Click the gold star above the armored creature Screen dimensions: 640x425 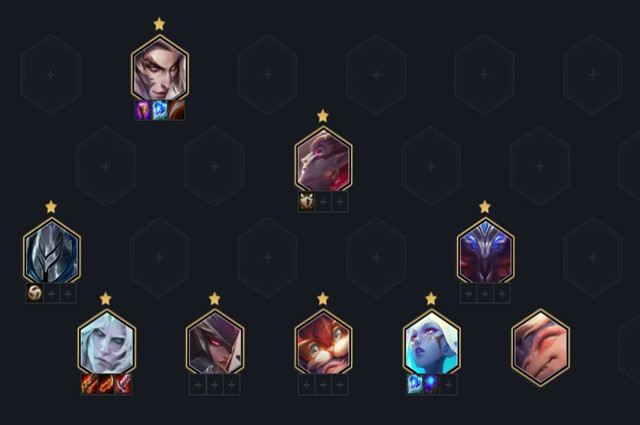(485, 207)
